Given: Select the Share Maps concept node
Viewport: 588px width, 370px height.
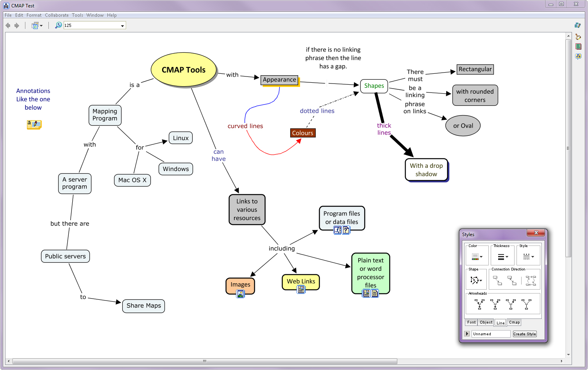Looking at the screenshot, I should [143, 306].
